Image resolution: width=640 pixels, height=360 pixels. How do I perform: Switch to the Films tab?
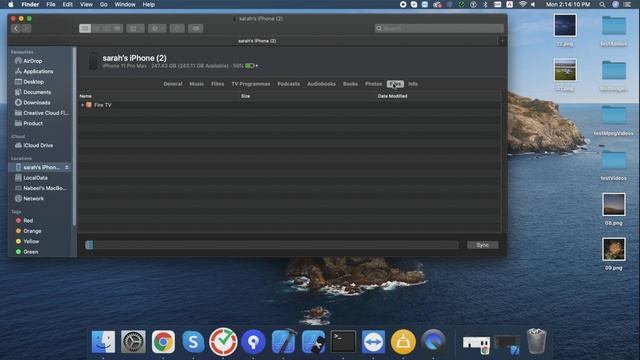click(218, 84)
